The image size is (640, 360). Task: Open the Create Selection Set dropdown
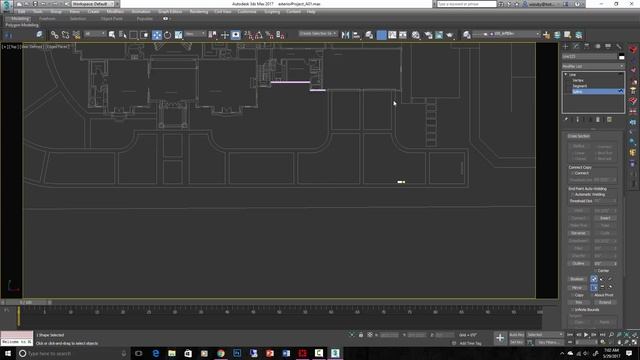318,33
